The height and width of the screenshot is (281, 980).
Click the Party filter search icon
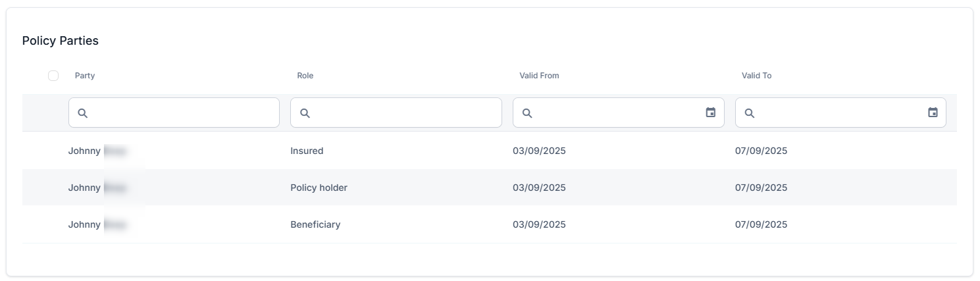tap(82, 113)
